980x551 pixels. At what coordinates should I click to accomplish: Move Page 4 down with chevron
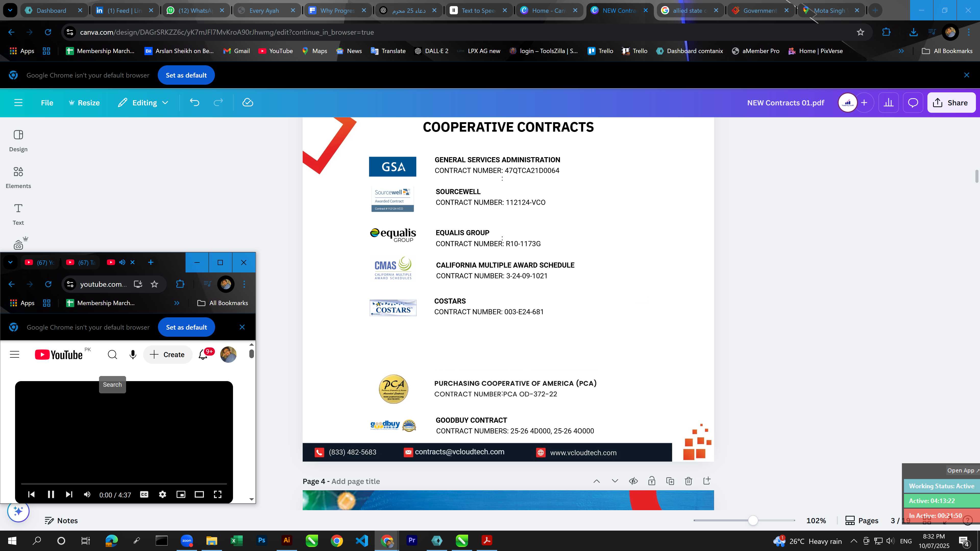click(615, 481)
